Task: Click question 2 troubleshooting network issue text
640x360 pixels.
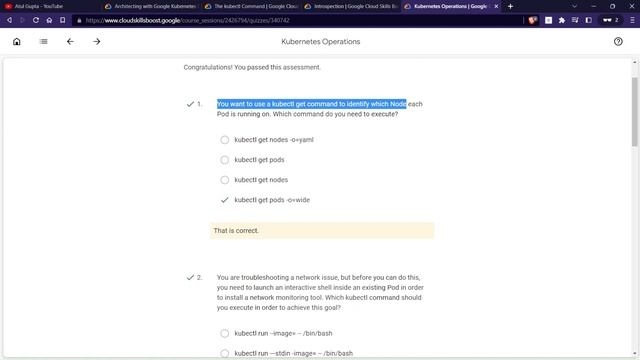Action: [x=320, y=293]
